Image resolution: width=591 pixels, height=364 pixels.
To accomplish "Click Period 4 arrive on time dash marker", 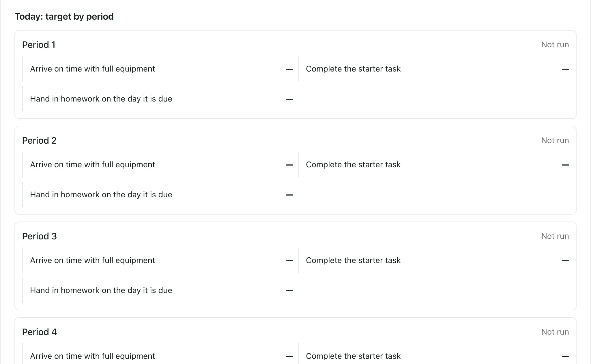I will pos(289,357).
